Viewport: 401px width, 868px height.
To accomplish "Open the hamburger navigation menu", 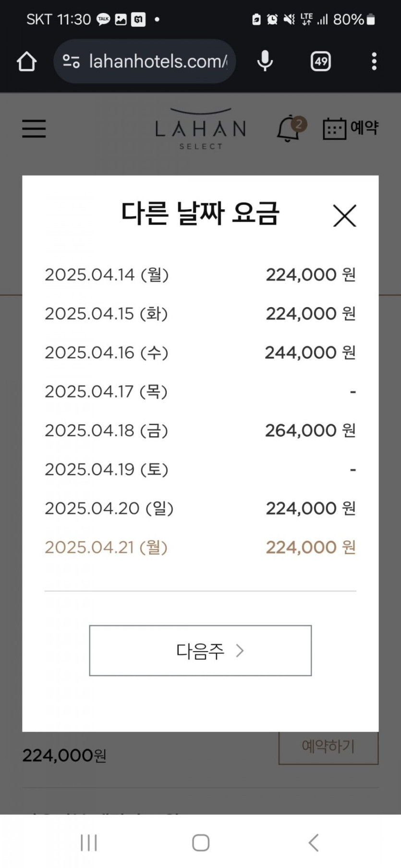I will pos(34,129).
